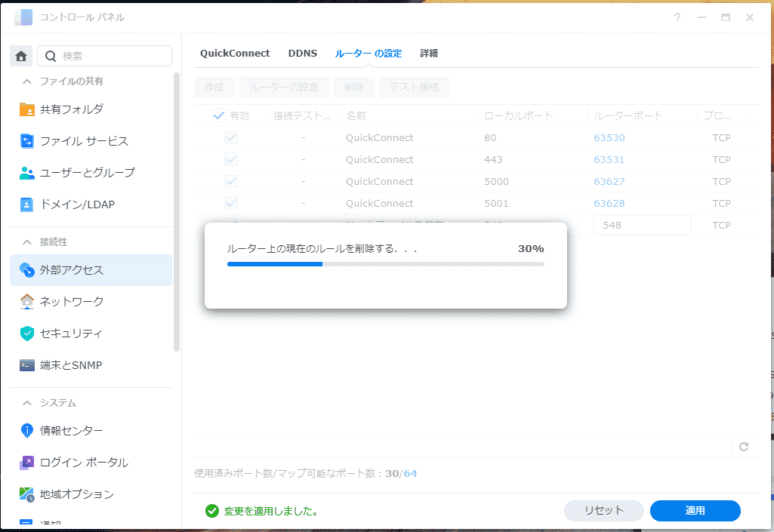Click the リセット button

(x=604, y=511)
